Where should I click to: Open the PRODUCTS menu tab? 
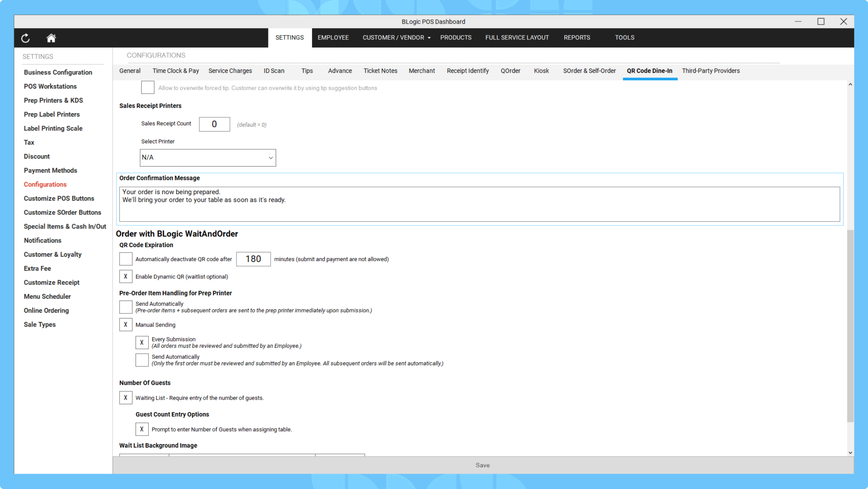coord(456,38)
